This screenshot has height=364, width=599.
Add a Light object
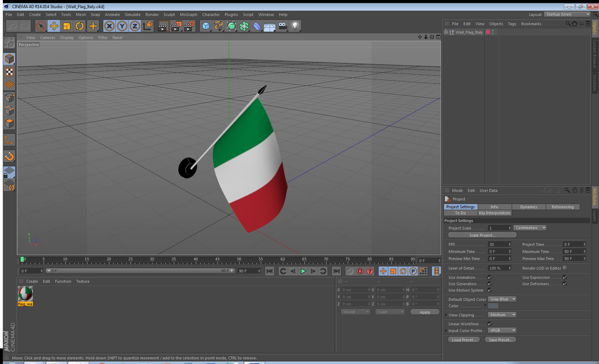tap(295, 26)
